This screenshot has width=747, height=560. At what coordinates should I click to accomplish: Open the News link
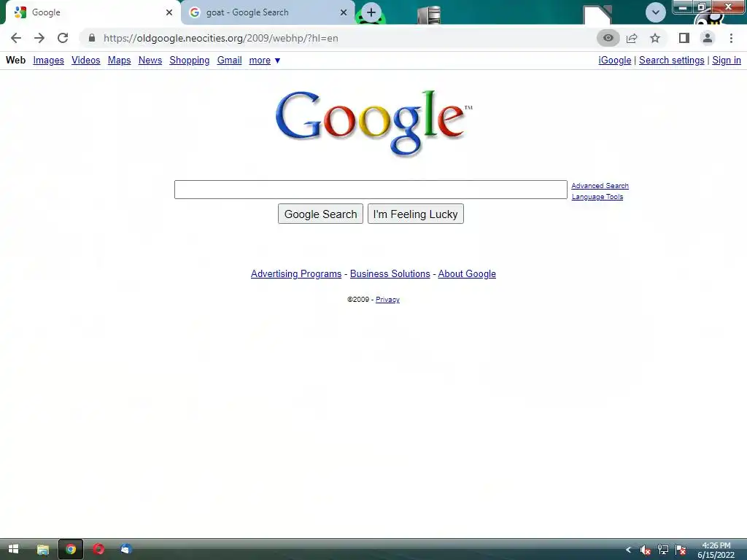click(x=150, y=60)
